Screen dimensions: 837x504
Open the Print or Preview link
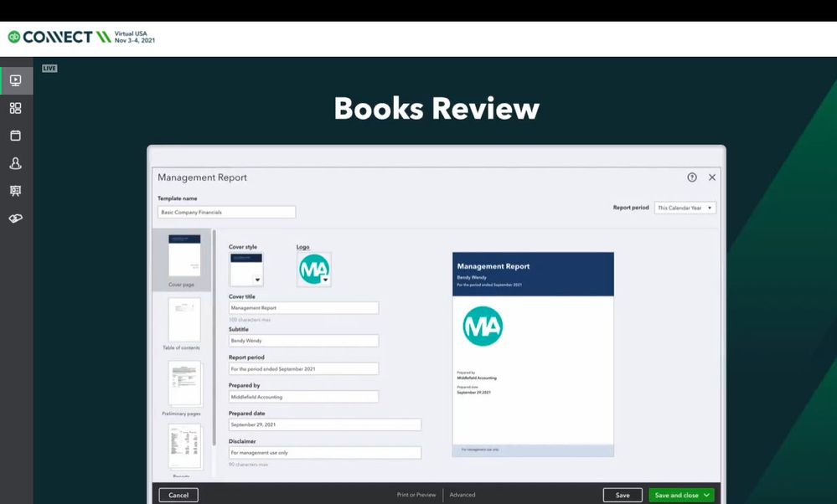[x=416, y=495]
